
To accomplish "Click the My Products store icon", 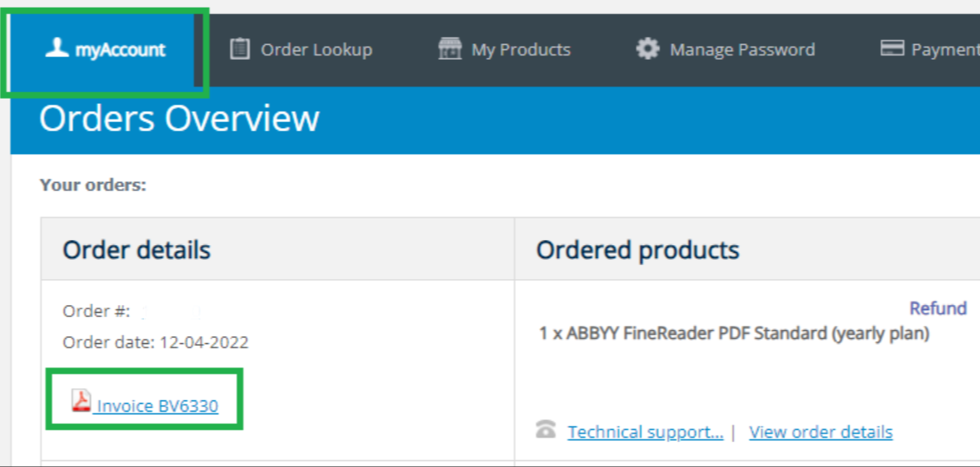I will (450, 49).
